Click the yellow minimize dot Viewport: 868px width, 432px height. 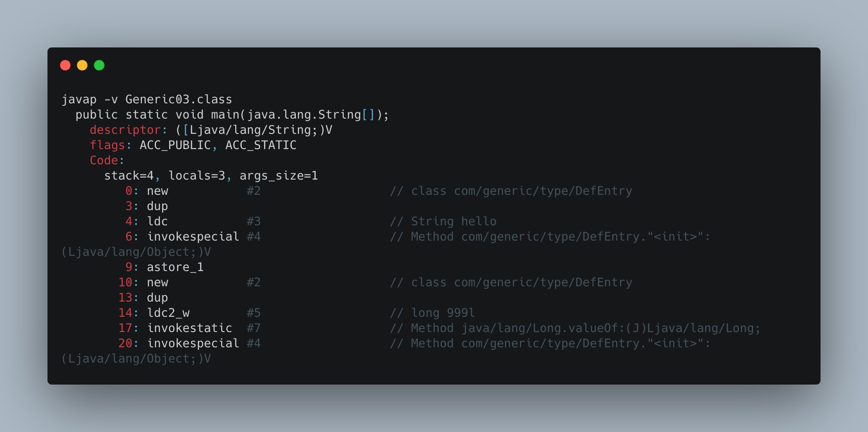[x=82, y=65]
